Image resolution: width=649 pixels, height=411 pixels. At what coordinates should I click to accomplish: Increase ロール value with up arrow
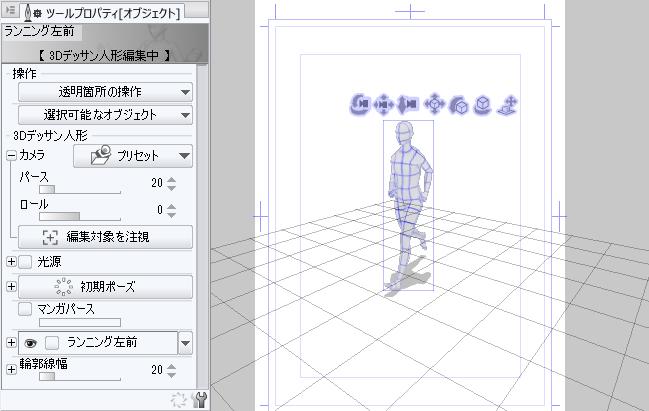pos(171,207)
